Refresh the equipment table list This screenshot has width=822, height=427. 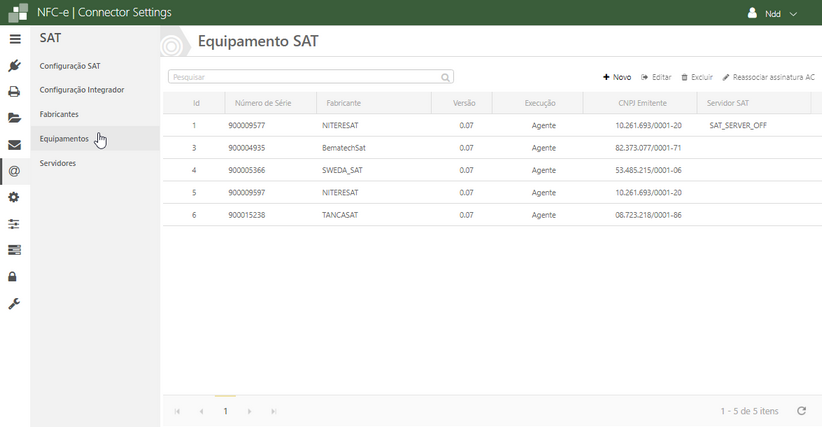point(801,411)
